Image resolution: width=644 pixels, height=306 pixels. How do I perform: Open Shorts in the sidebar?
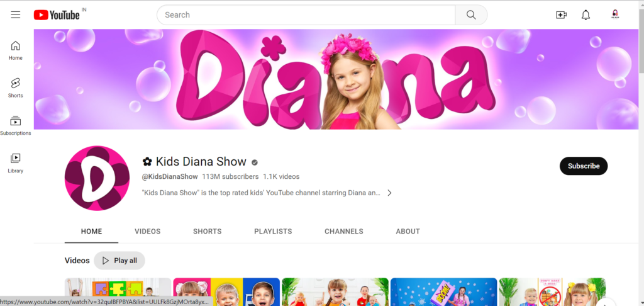pos(16,88)
